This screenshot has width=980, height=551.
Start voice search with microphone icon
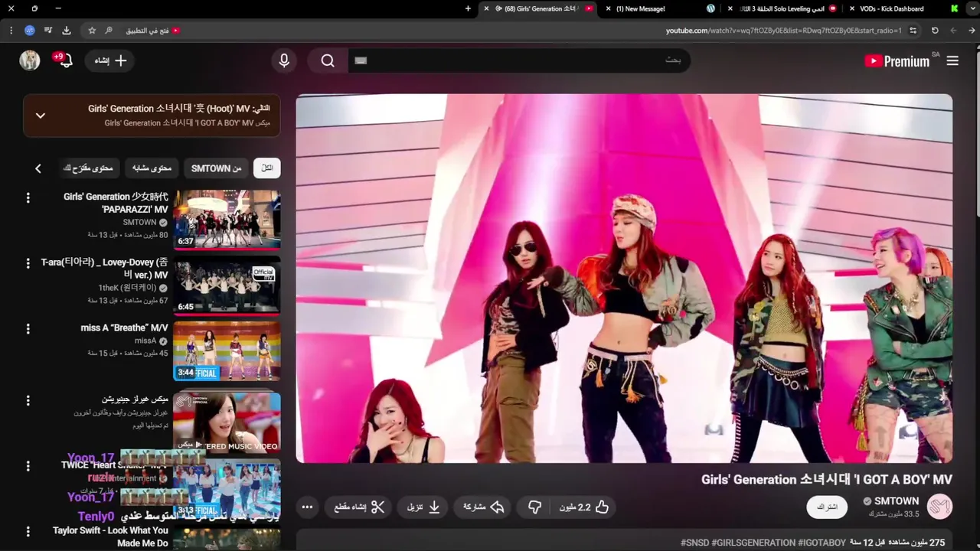pos(284,60)
